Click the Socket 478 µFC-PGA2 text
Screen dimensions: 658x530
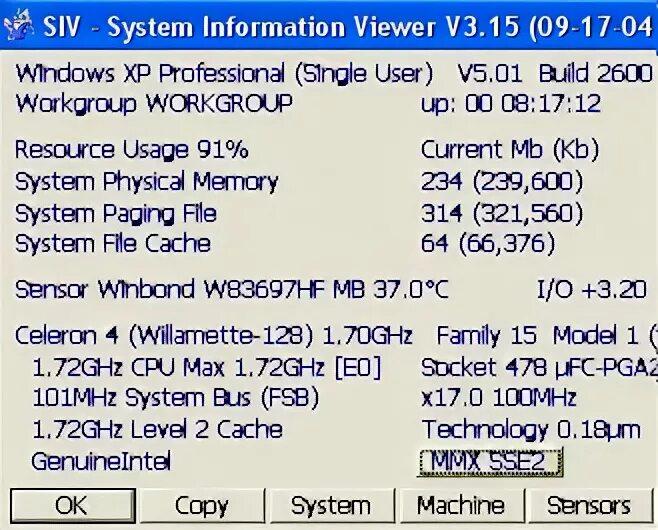[x=539, y=368]
